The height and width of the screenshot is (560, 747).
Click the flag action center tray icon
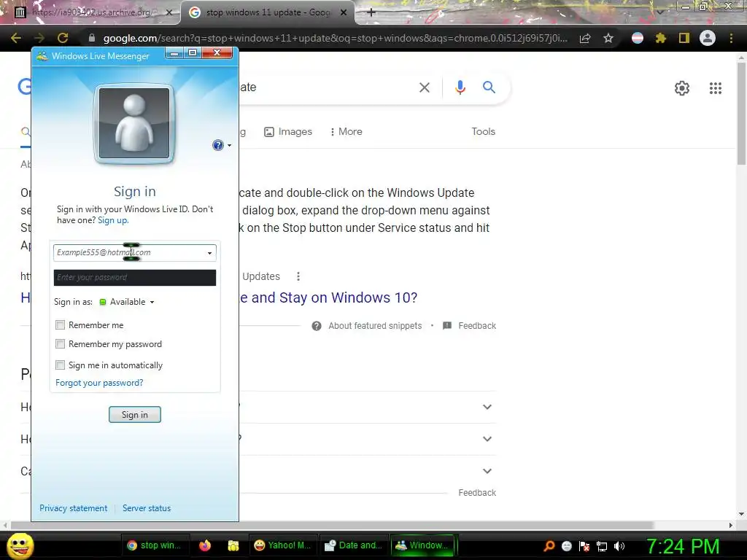(584, 546)
